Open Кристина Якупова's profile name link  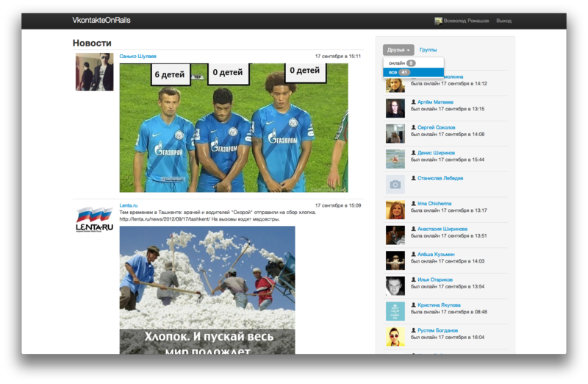point(439,305)
